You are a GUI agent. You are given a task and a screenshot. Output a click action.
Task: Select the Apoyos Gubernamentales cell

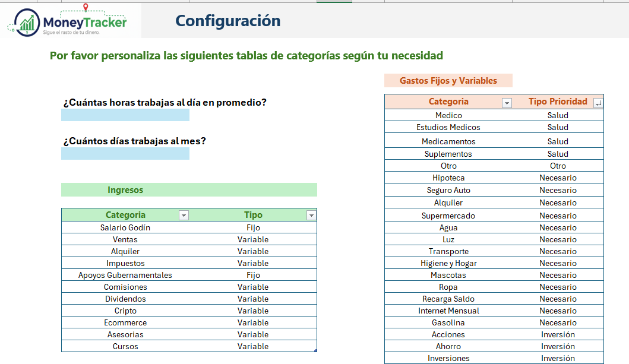pyautogui.click(x=125, y=275)
